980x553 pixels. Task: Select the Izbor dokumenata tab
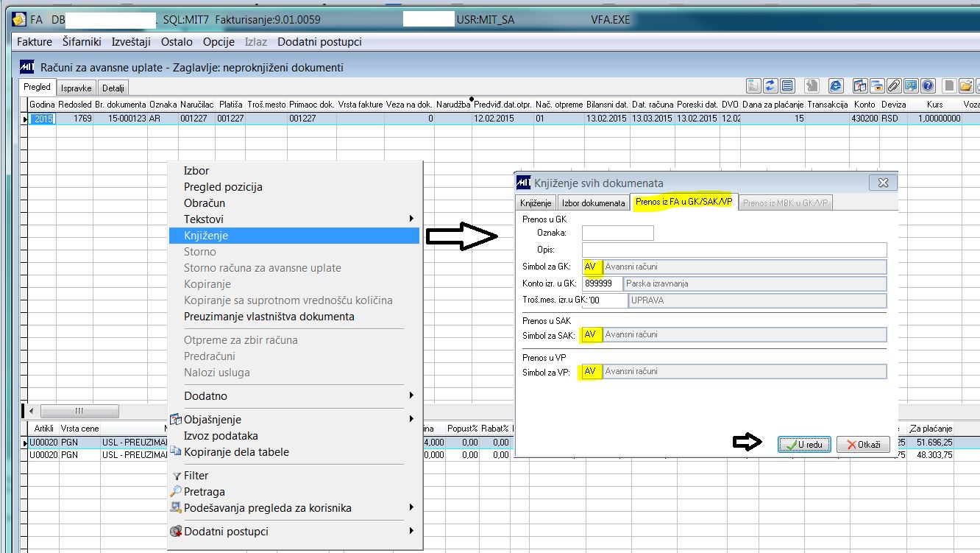(593, 203)
